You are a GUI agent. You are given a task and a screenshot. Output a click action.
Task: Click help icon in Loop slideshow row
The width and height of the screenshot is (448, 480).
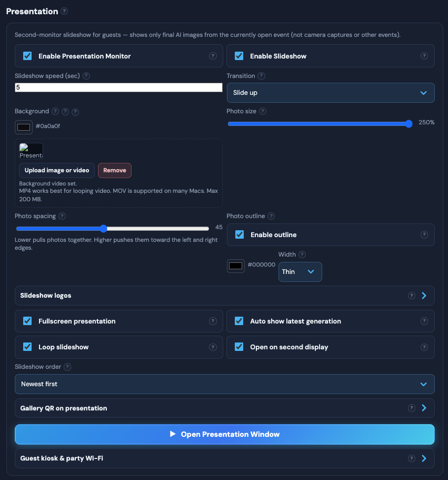213,347
